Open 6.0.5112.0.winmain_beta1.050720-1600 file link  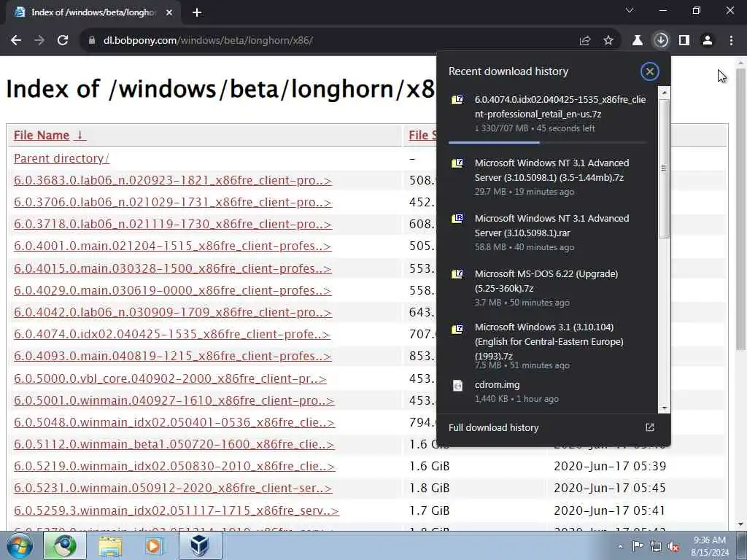[x=174, y=444]
